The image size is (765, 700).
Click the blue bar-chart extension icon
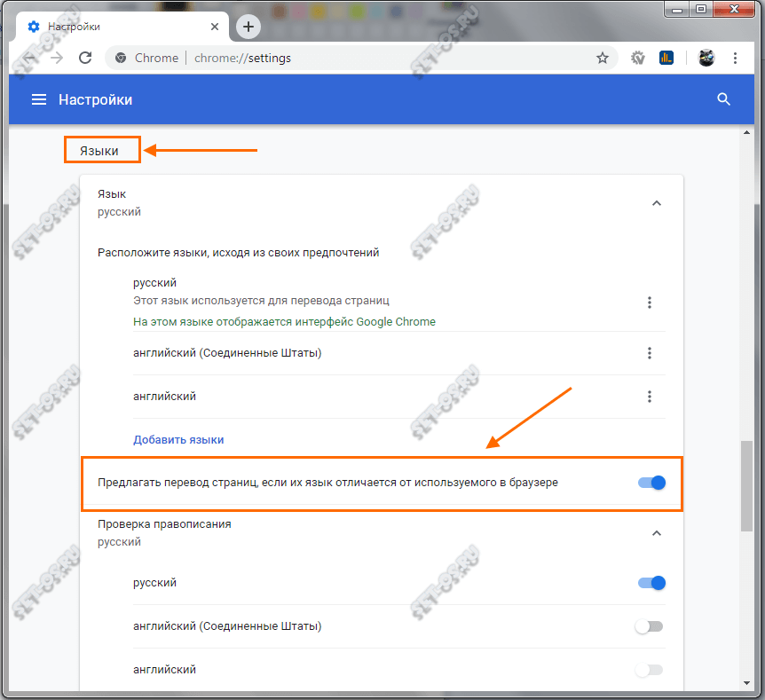point(666,57)
